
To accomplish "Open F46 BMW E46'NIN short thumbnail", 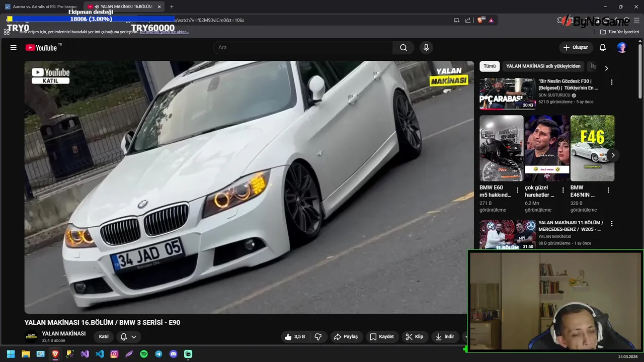I will (592, 148).
